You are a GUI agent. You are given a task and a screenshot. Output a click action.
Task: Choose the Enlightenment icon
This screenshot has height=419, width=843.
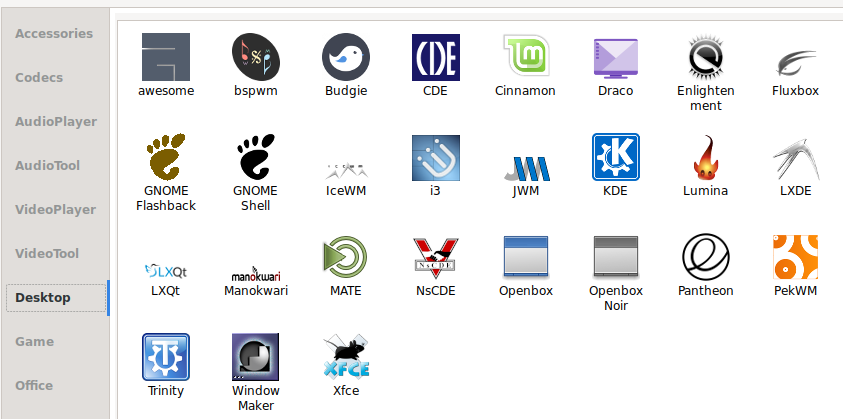pyautogui.click(x=706, y=56)
